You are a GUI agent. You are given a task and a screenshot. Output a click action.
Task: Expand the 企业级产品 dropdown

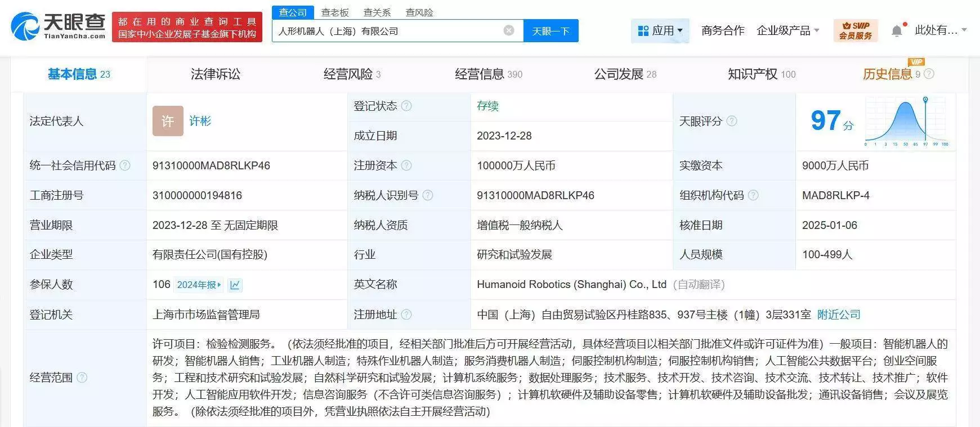(817, 31)
